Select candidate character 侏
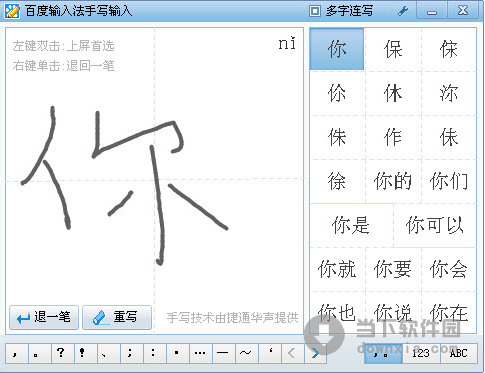Viewport: 485px width, 373px height. coord(337,137)
